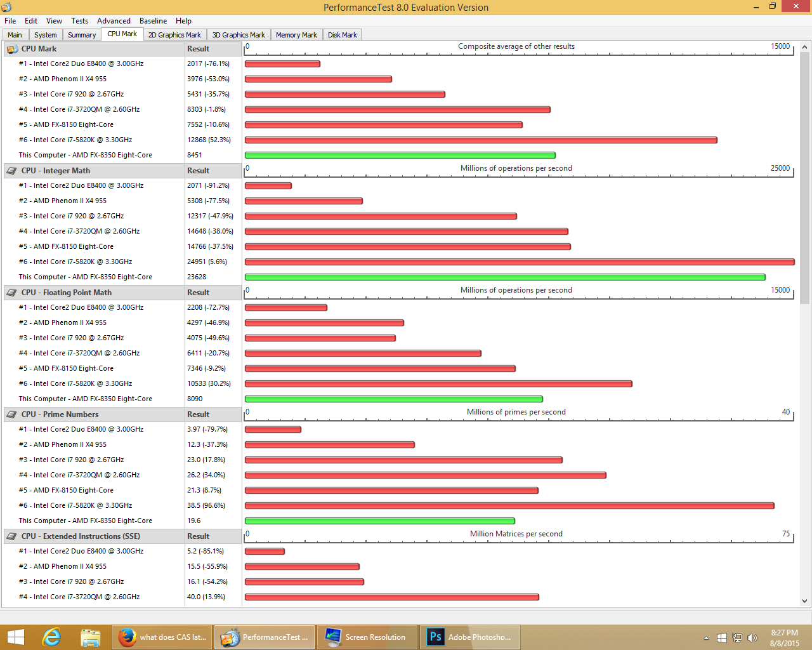
Task: Click the Extended Instructions (SSE) section icon
Action: [12, 536]
